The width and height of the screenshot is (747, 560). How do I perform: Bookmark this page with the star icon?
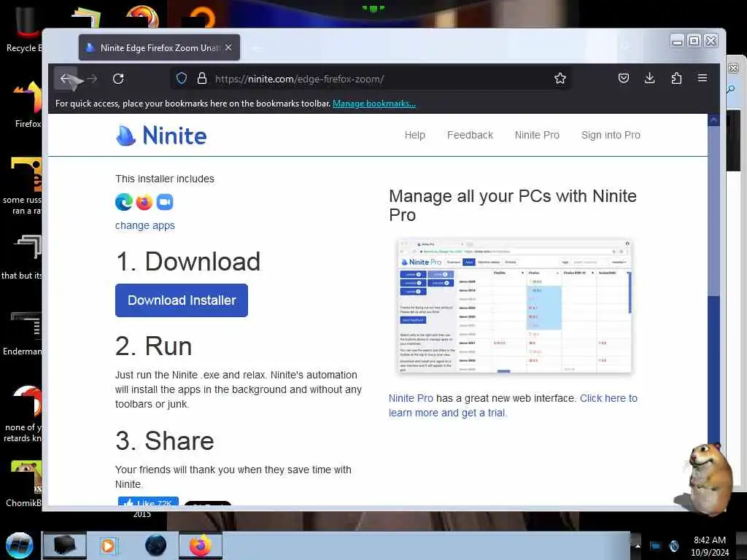560,78
